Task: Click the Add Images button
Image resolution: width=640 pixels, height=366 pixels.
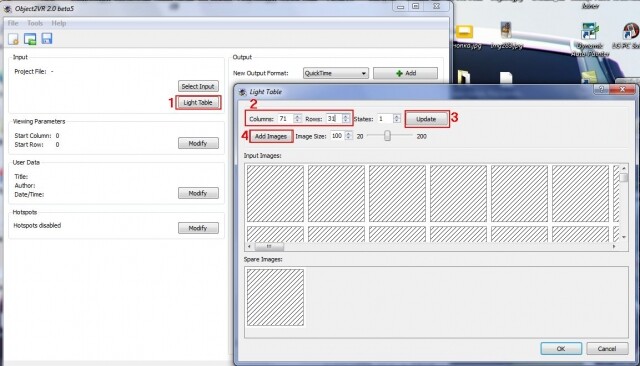Action: point(271,136)
